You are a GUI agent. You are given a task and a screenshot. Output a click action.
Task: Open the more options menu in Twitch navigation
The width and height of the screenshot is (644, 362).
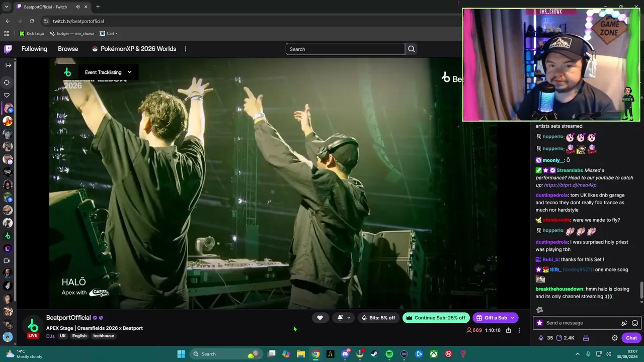(185, 49)
